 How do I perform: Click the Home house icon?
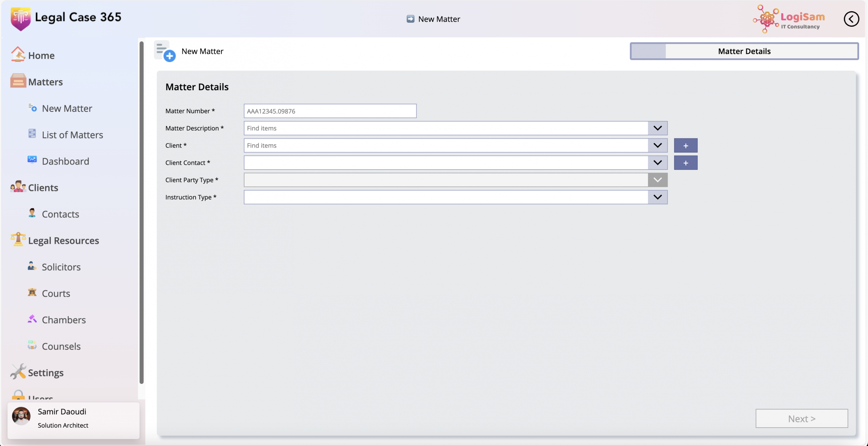click(x=18, y=54)
